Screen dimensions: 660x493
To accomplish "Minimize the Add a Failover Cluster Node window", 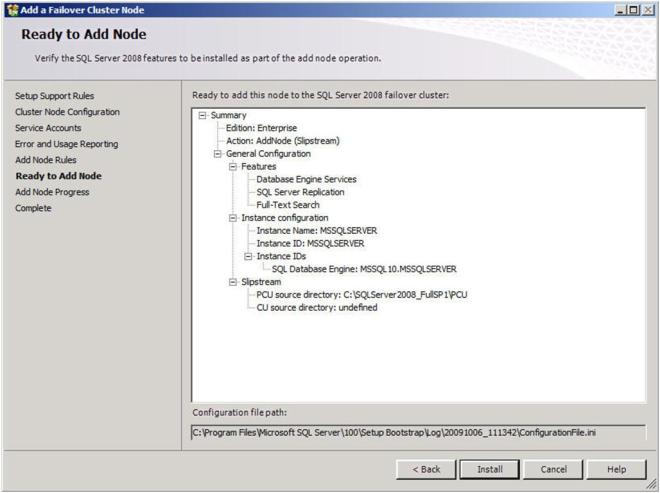I will [620, 9].
